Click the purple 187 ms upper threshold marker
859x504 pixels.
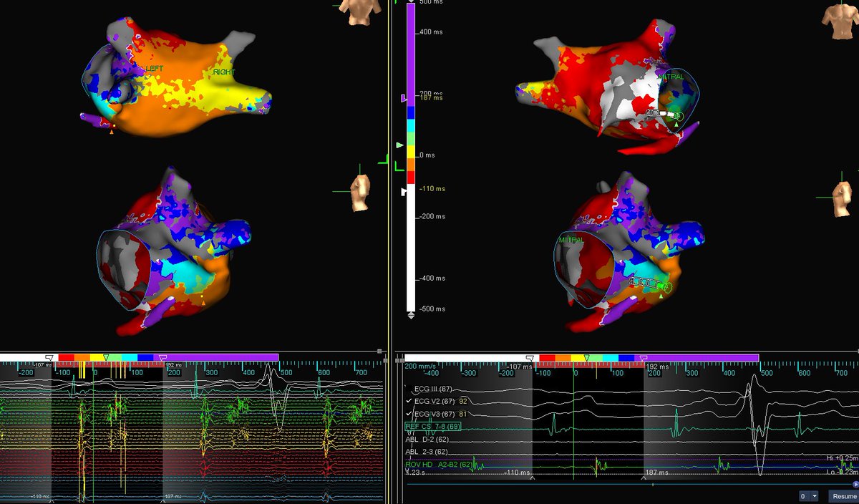(x=404, y=97)
